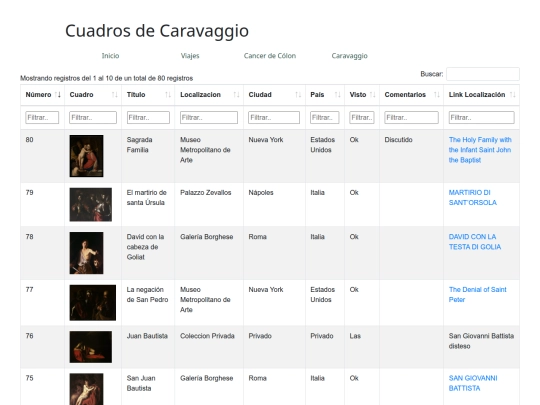The height and width of the screenshot is (405, 540).
Task: Select the 'San Giovanni Battista disteso' text
Action: click(x=481, y=341)
